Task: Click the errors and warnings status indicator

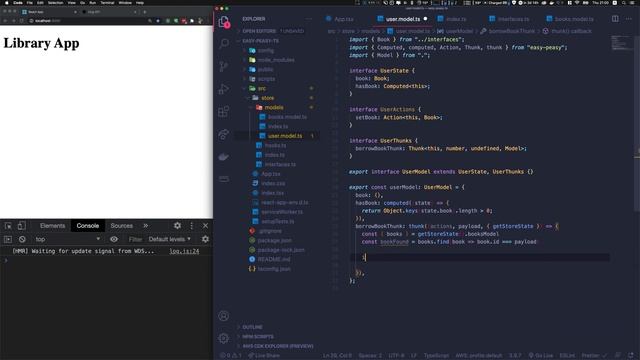Action: (x=231, y=356)
